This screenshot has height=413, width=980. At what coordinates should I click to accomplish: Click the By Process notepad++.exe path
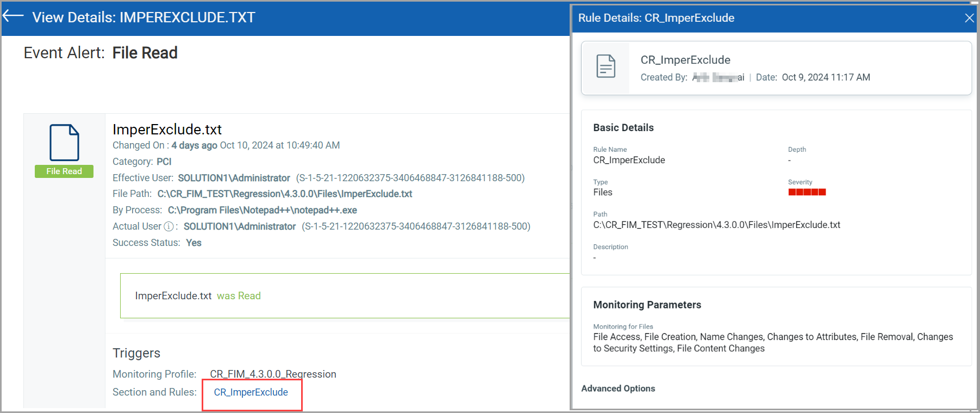[263, 210]
